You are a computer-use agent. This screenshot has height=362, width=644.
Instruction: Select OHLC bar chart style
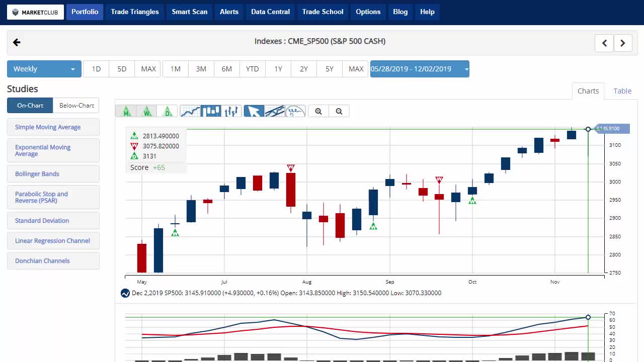231,111
